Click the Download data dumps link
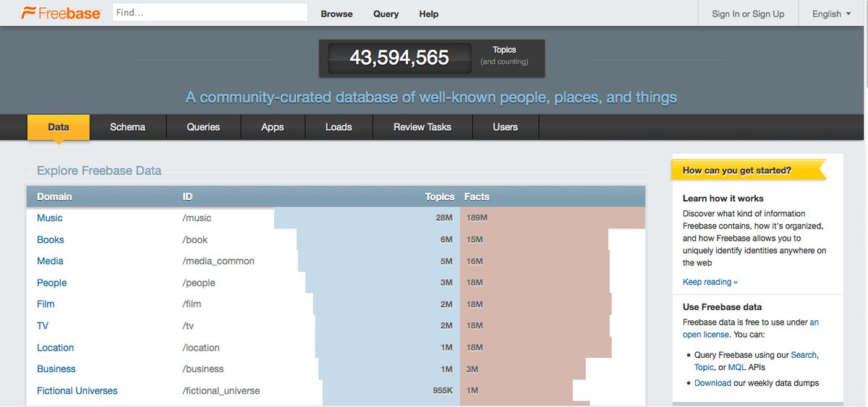Image resolution: width=868 pixels, height=407 pixels. point(712,382)
